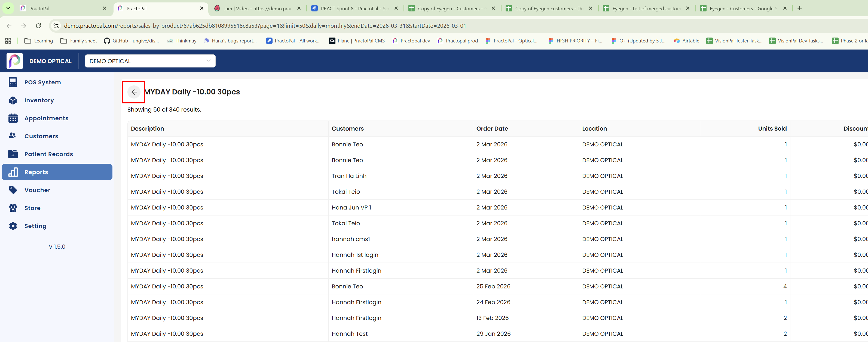The height and width of the screenshot is (342, 868).
Task: Expand the DEMO OPTICAL location dropdown
Action: pos(150,61)
